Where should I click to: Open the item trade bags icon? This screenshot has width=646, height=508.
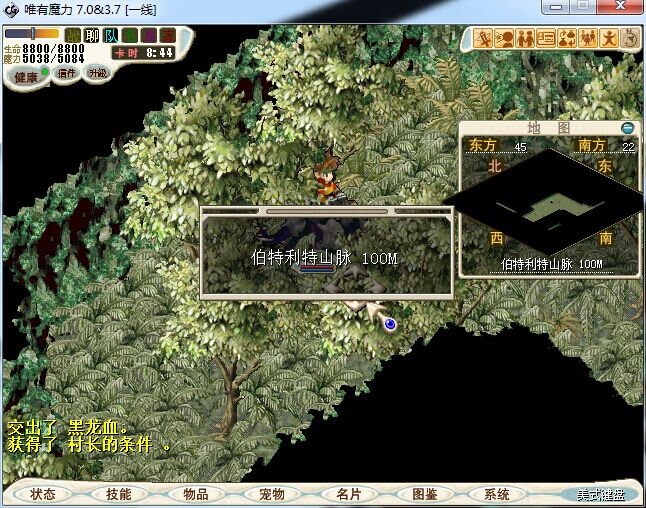tap(567, 40)
